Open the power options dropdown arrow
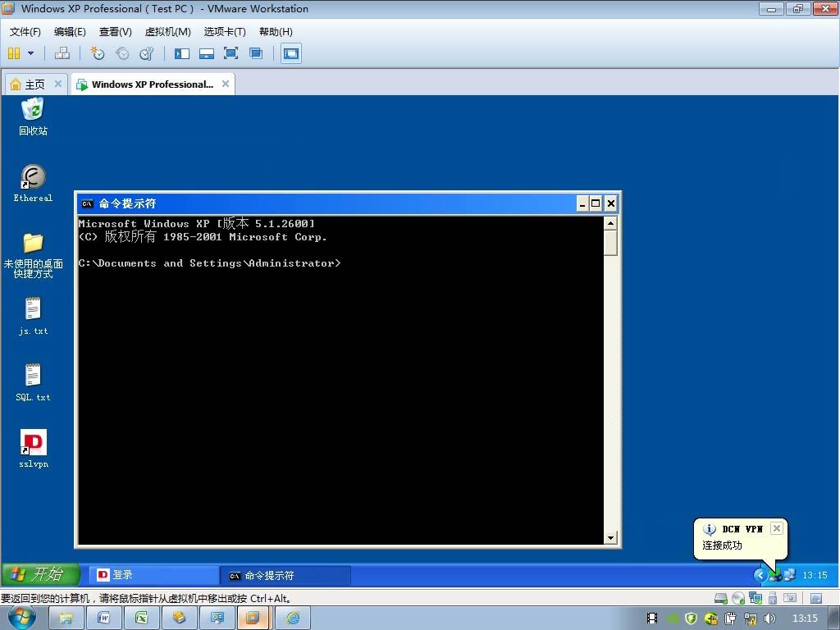The height and width of the screenshot is (630, 840). tap(30, 53)
